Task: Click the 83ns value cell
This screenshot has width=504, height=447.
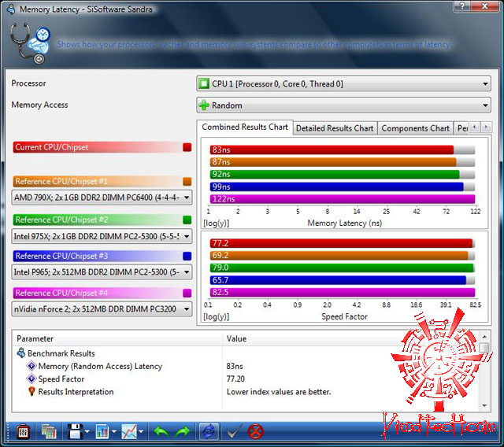Action: [235, 366]
